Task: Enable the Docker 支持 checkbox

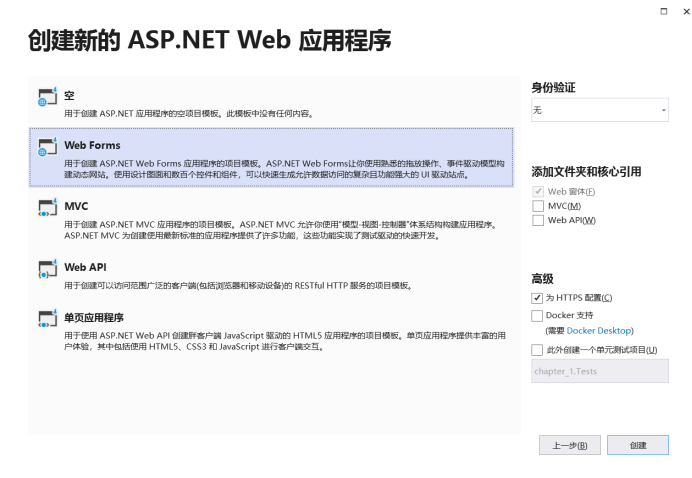Action: [x=537, y=316]
